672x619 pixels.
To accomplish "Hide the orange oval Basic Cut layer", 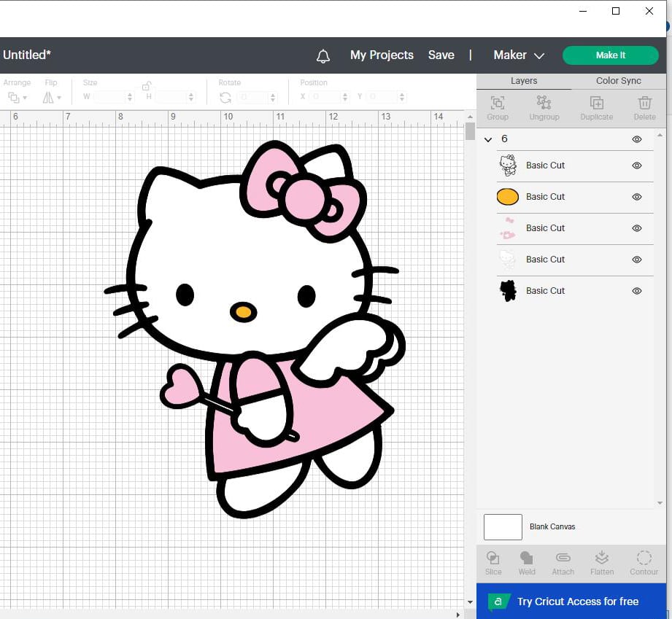I will (636, 197).
